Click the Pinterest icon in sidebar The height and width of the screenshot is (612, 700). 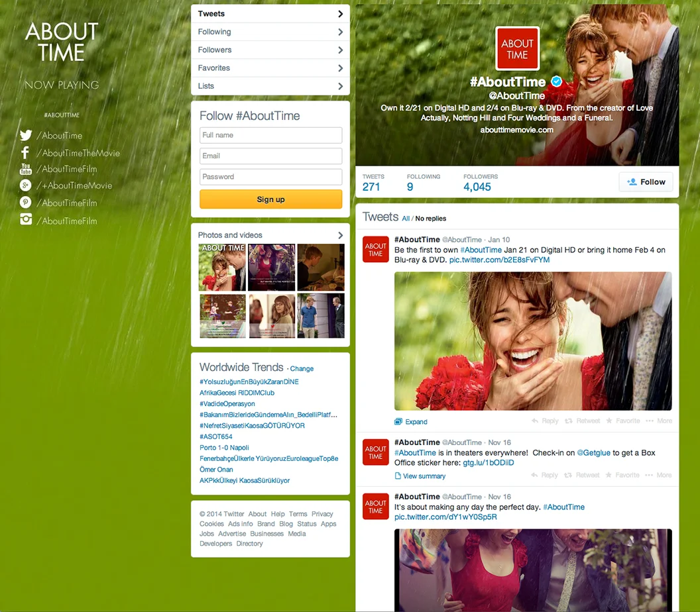point(25,203)
